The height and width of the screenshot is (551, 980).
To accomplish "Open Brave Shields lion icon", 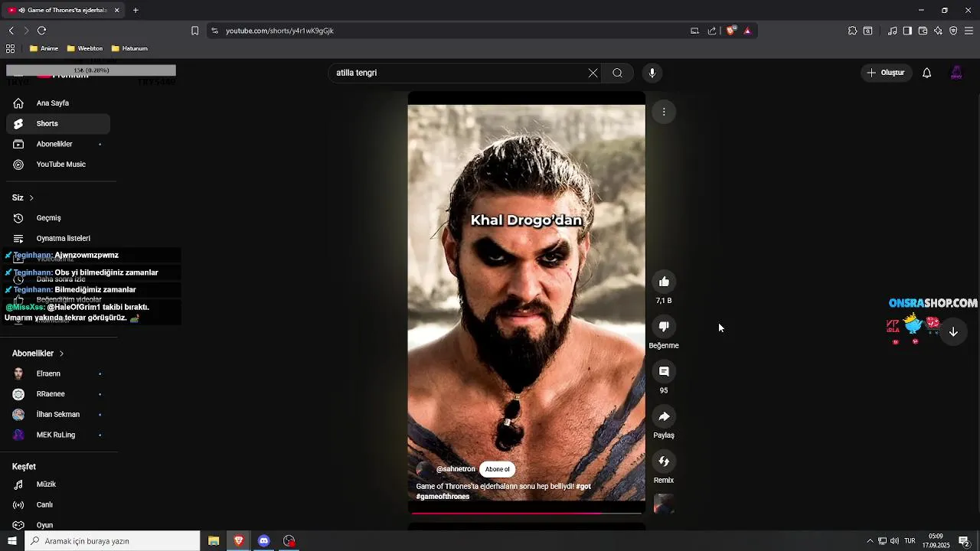I will [731, 31].
